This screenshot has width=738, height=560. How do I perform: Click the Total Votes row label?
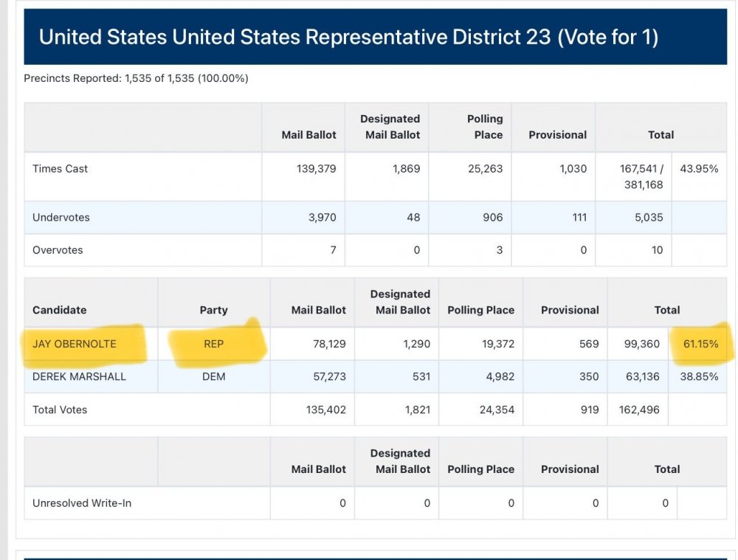(60, 409)
